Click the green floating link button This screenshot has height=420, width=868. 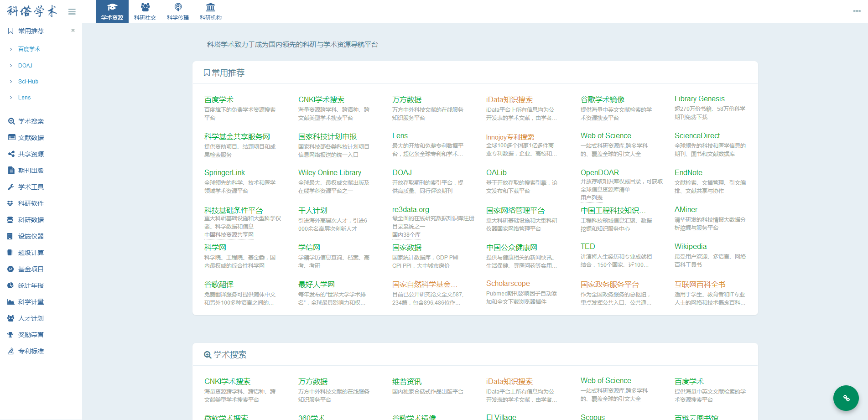point(846,398)
